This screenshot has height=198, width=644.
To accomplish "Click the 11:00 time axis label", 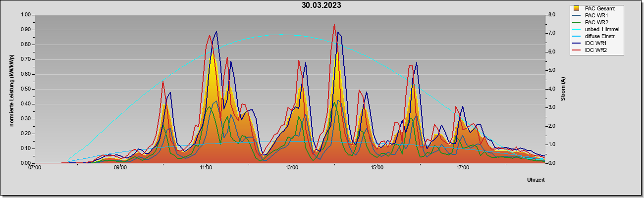I will (206, 168).
